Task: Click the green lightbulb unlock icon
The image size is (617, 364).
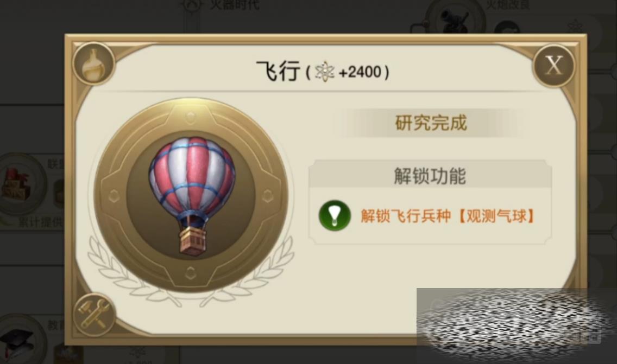Action: point(335,215)
